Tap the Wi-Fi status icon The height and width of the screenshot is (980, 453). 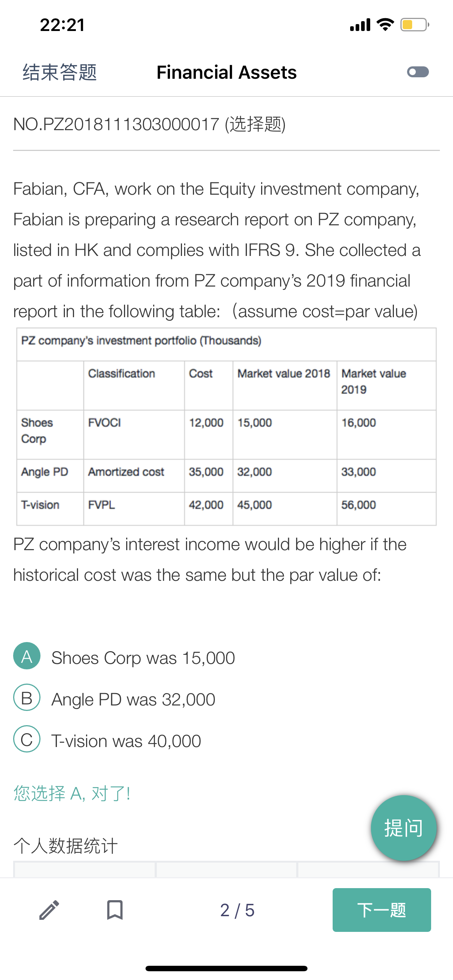point(385,25)
